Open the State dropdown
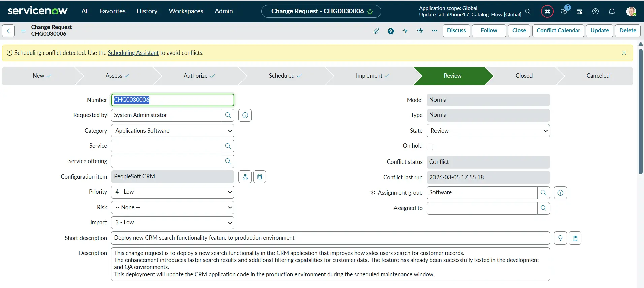 (x=488, y=131)
